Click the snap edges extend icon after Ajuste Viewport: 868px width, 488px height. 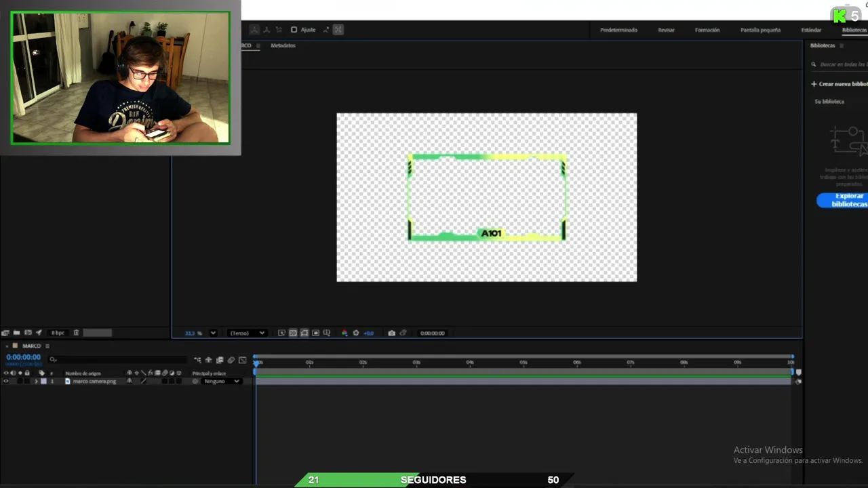click(x=326, y=30)
